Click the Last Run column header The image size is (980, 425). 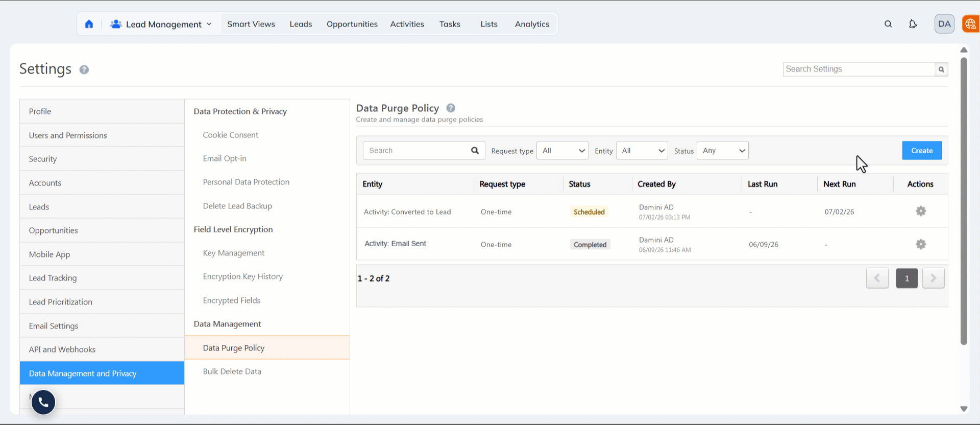(x=763, y=184)
